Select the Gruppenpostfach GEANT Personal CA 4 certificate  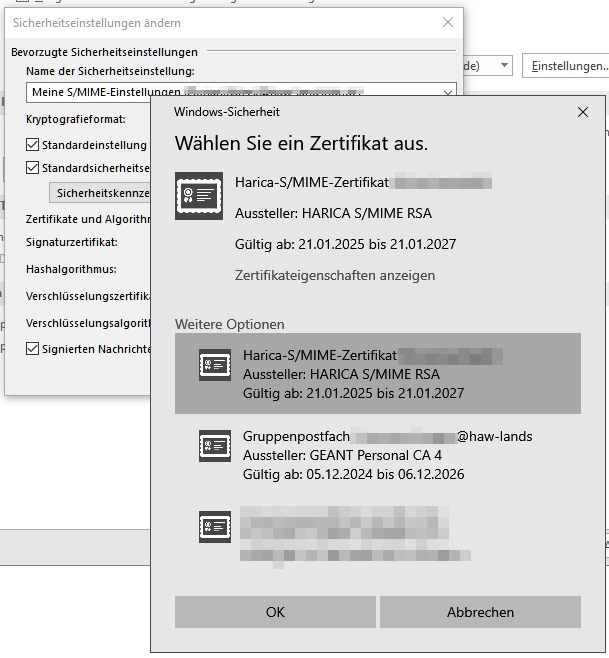coord(378,455)
